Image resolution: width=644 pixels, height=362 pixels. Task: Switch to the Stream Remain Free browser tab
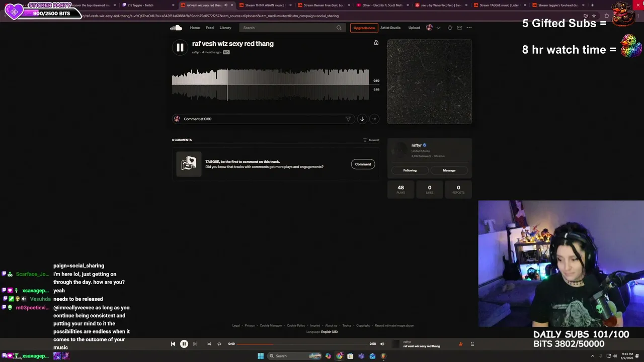[324, 5]
